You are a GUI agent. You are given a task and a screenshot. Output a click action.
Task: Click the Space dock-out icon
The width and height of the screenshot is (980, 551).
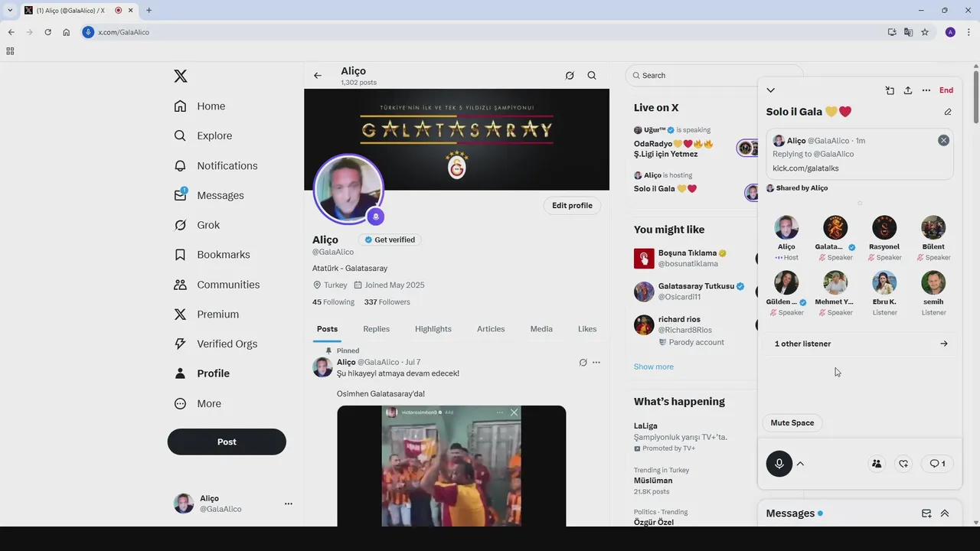[890, 90]
